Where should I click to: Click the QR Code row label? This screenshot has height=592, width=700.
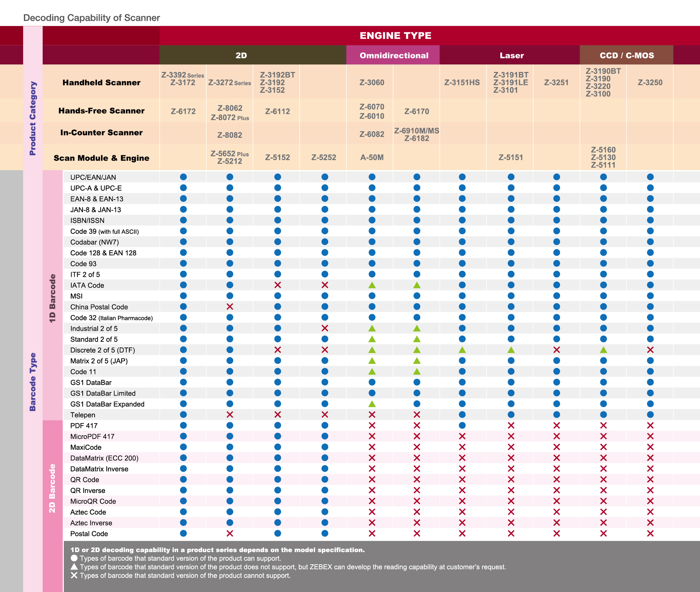point(85,479)
